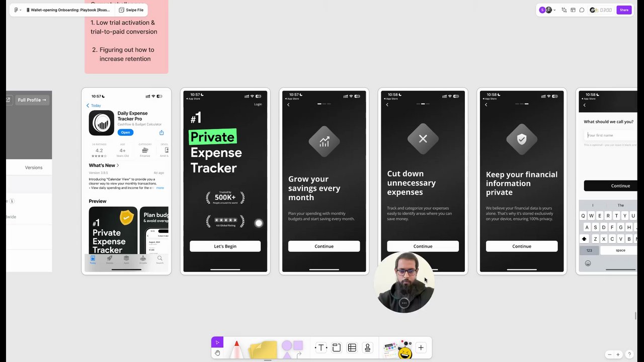Expand What's New chevron
Viewport: 644px width, 362px height.
118,165
